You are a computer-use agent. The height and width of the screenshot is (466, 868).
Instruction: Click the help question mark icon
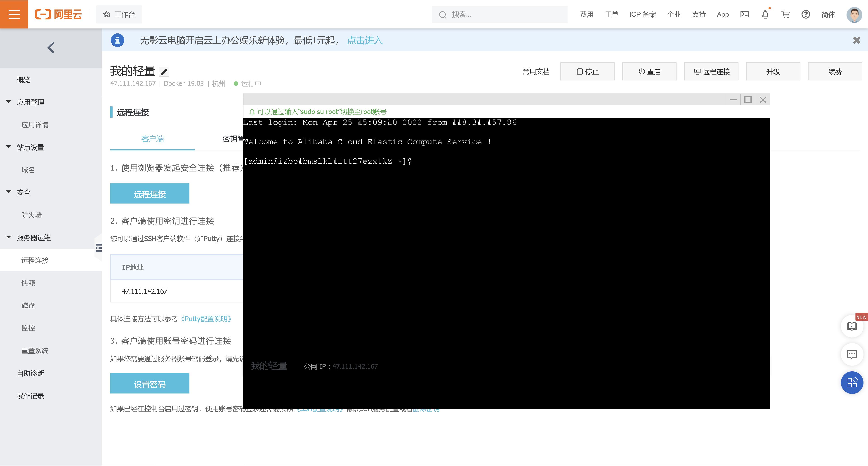tap(806, 14)
